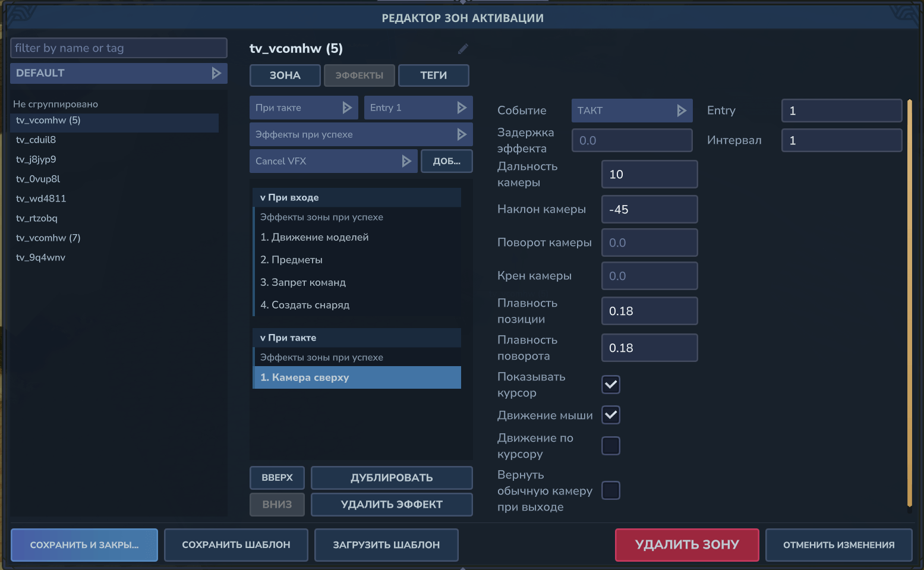Viewport: 924px width, 570px height.
Task: Click the Поворот камеры input field
Action: (649, 243)
